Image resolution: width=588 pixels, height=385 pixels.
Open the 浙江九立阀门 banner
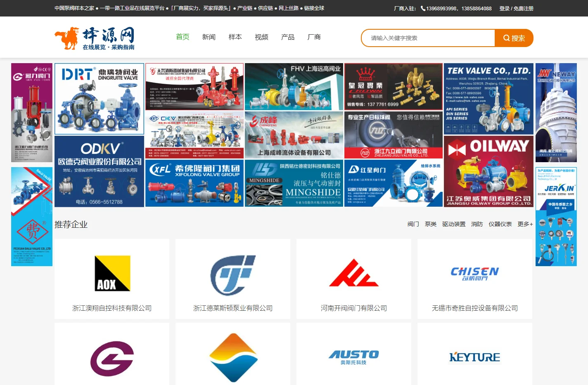(394, 135)
